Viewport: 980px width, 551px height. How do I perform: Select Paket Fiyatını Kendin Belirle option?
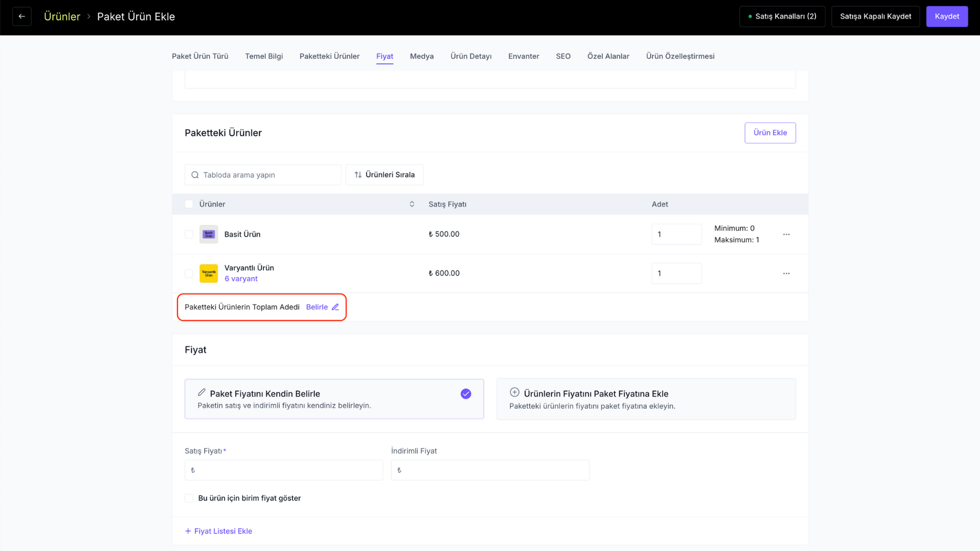334,399
